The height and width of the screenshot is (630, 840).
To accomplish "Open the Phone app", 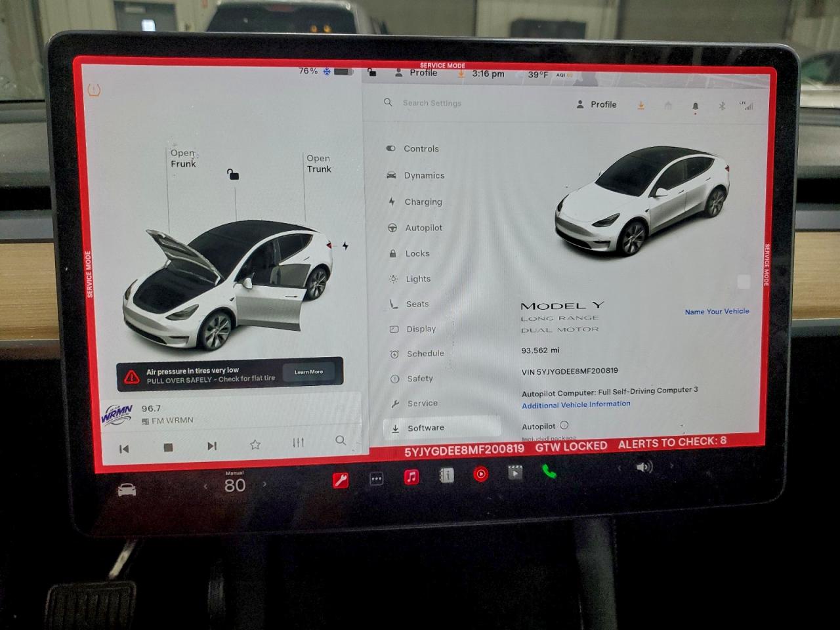I will click(550, 472).
